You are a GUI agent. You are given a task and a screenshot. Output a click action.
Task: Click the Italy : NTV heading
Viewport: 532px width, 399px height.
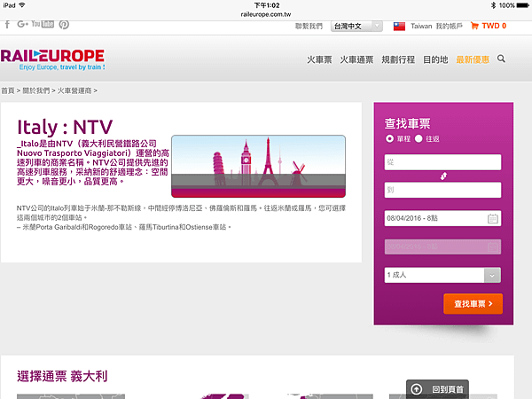coord(65,127)
